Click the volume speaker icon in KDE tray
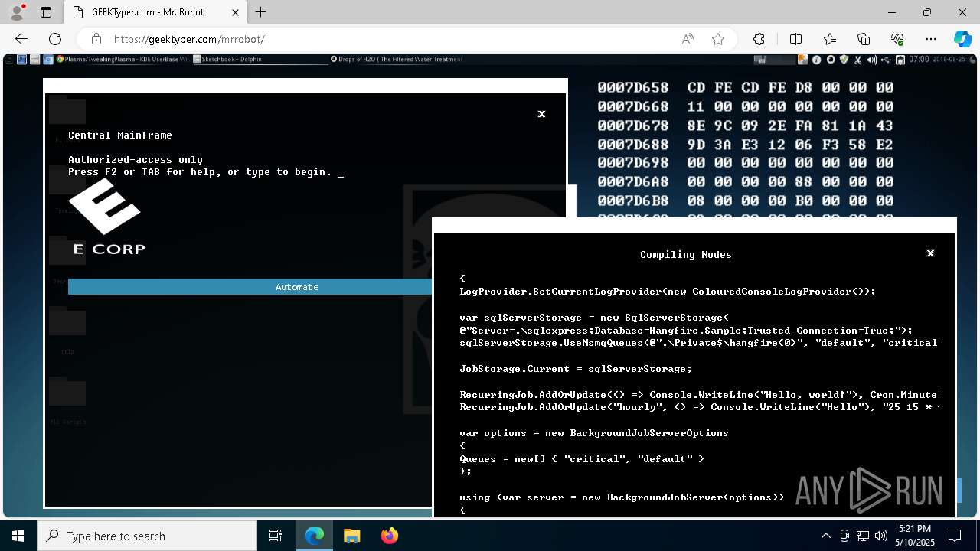Image resolution: width=980 pixels, height=551 pixels. pos(872,60)
